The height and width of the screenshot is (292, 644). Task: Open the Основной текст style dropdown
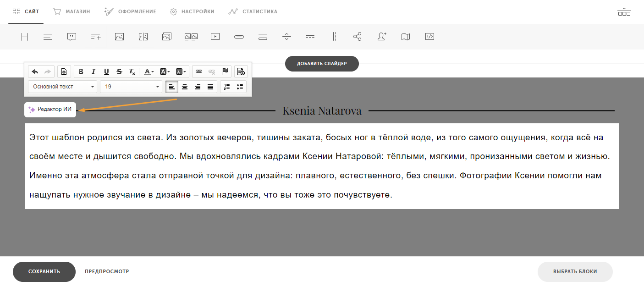tap(62, 87)
